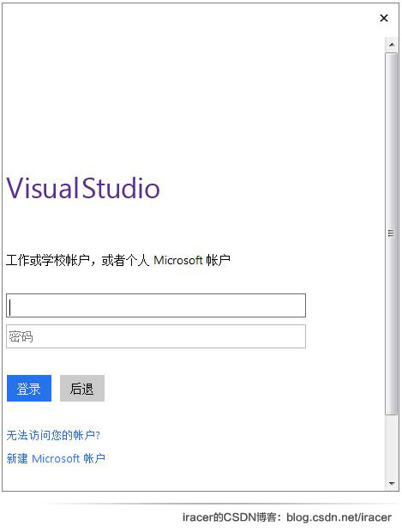402x532 pixels.
Task: Click the gray 后退 back button
Action: (82, 389)
